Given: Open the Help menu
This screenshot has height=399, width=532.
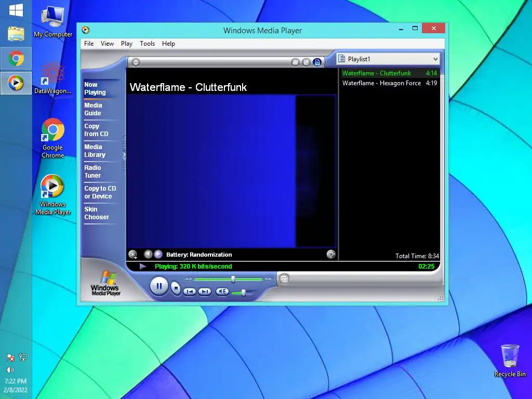Looking at the screenshot, I should pyautogui.click(x=168, y=44).
